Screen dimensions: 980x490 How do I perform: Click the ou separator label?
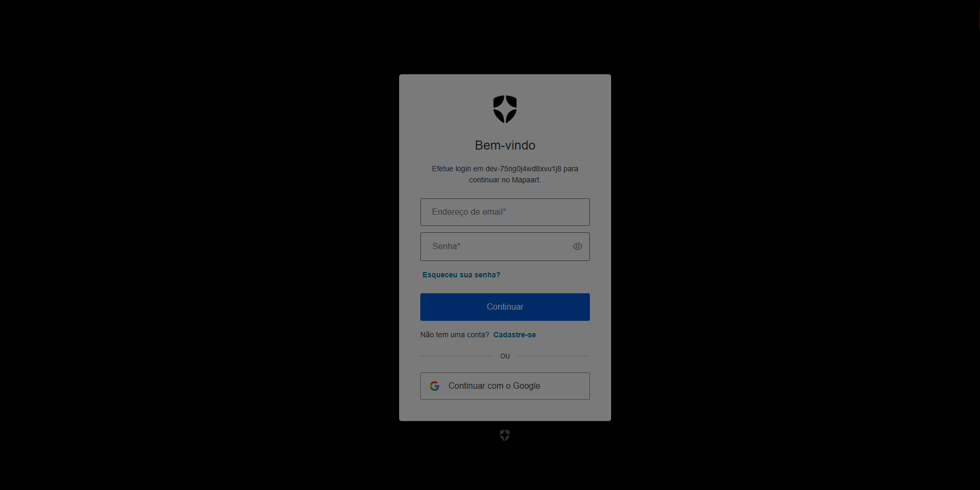pos(505,356)
